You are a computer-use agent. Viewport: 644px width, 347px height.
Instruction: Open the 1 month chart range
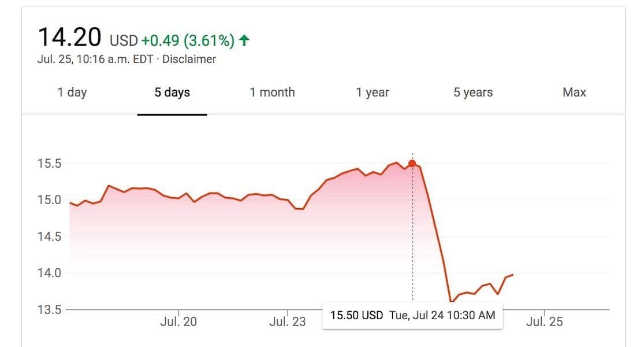272,93
